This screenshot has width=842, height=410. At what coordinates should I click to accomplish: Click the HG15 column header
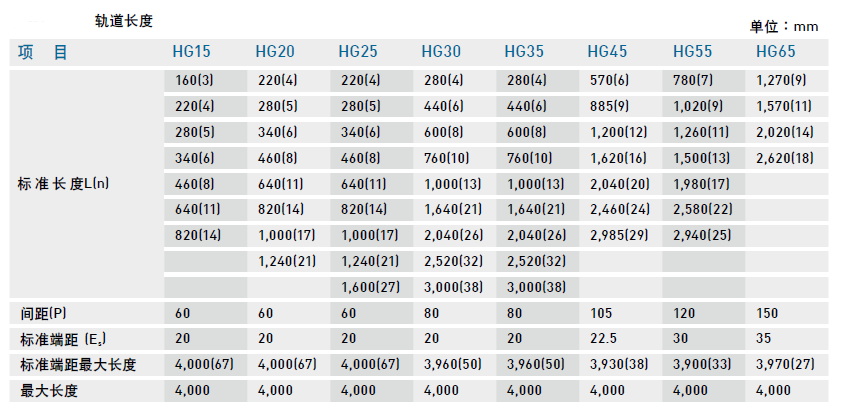[x=192, y=53]
